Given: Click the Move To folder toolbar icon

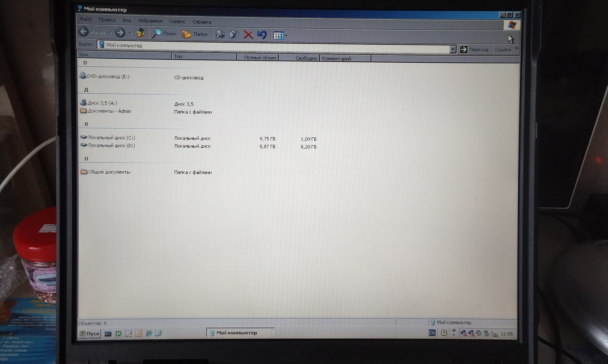Looking at the screenshot, I should 220,34.
